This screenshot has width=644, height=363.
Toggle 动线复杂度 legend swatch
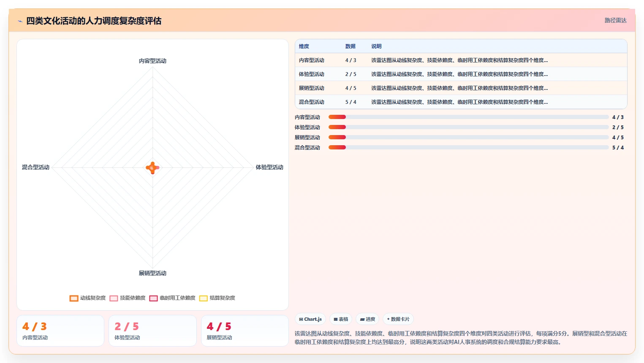click(x=74, y=298)
